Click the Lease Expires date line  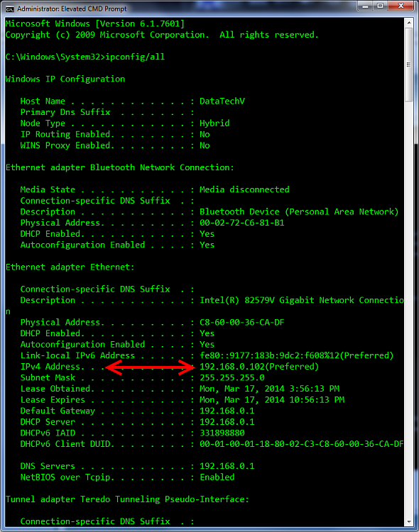(x=183, y=399)
